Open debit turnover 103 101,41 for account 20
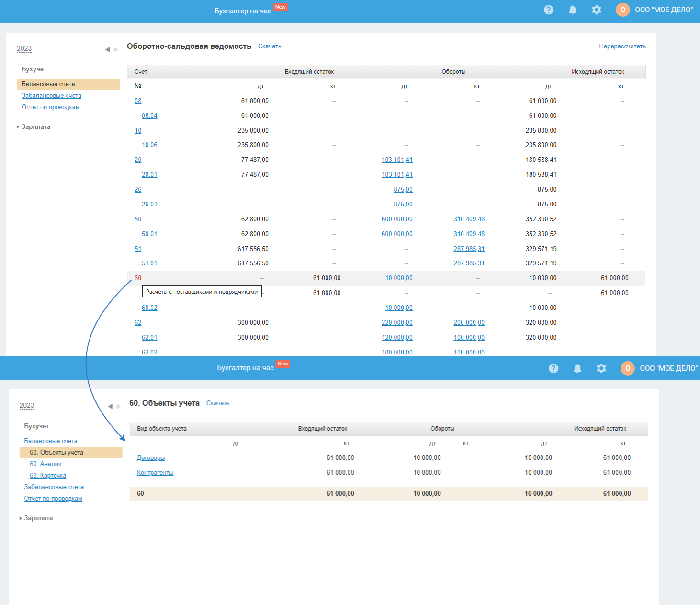Screen dimensions: 700x605 click(397, 160)
